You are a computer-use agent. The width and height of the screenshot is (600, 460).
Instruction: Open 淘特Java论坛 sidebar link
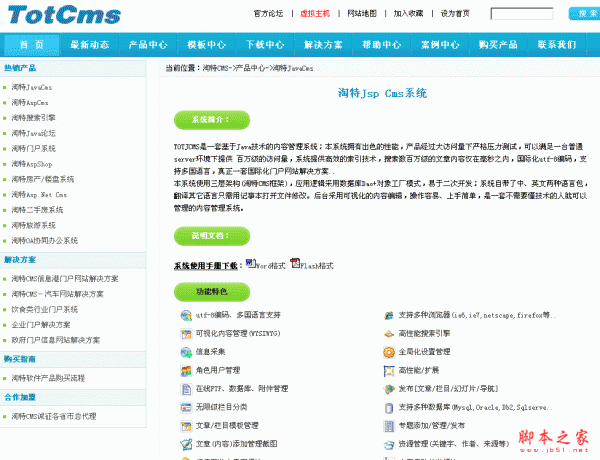point(33,133)
